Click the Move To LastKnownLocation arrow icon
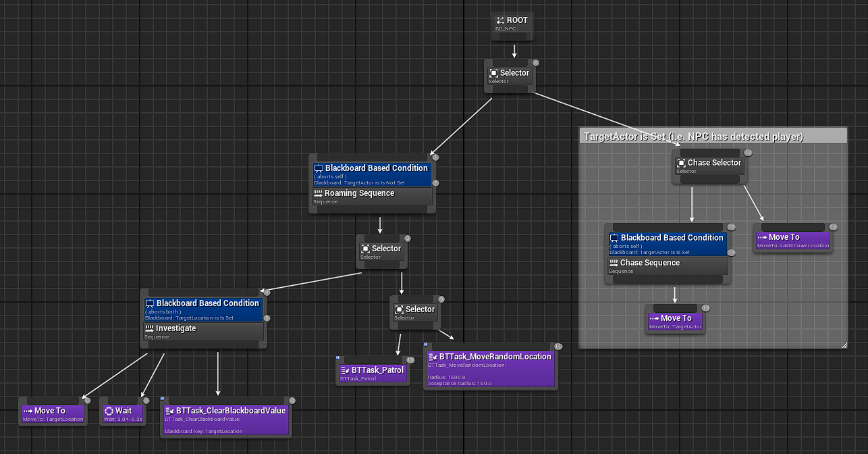This screenshot has height=454, width=868. 763,237
